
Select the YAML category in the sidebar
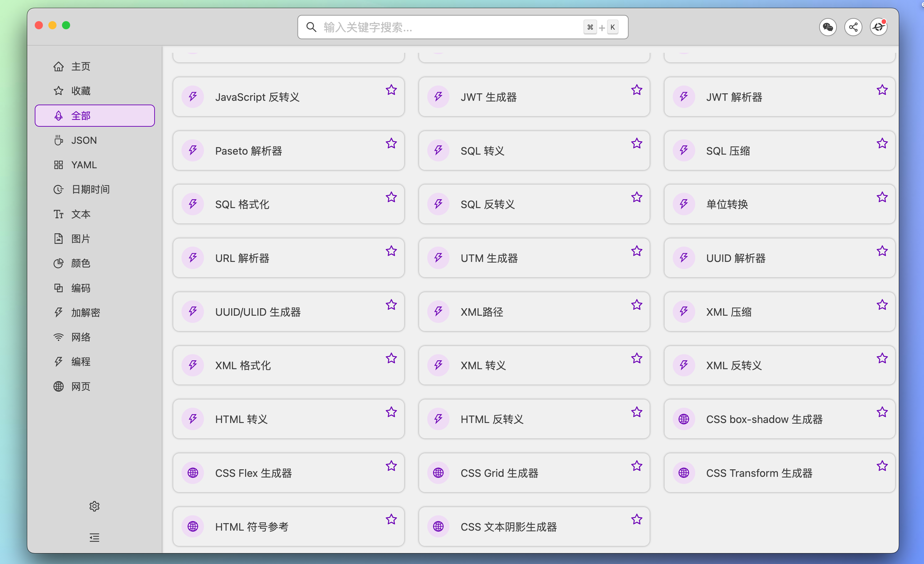(84, 165)
